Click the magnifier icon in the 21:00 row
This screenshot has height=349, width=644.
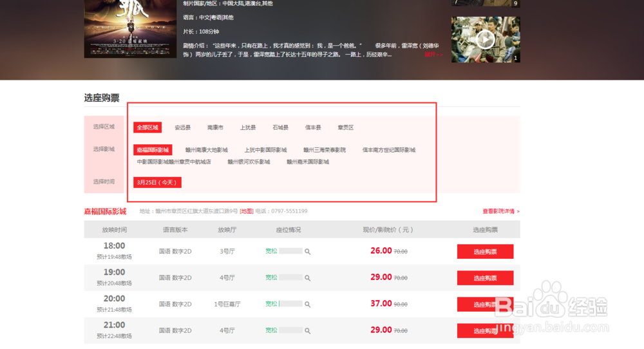[308, 330]
